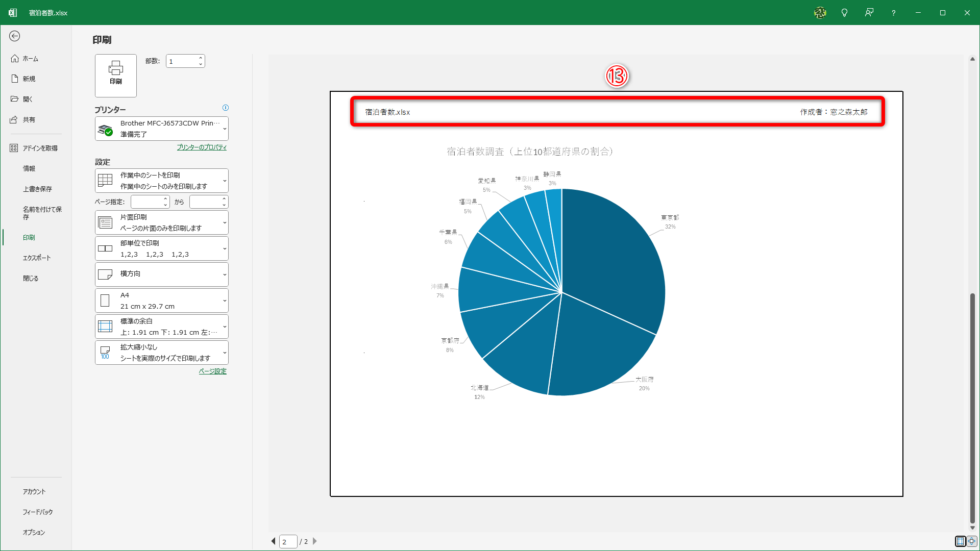The image size is (980, 551).
Task: Open the Brother printer selection dropdown
Action: pos(161,129)
